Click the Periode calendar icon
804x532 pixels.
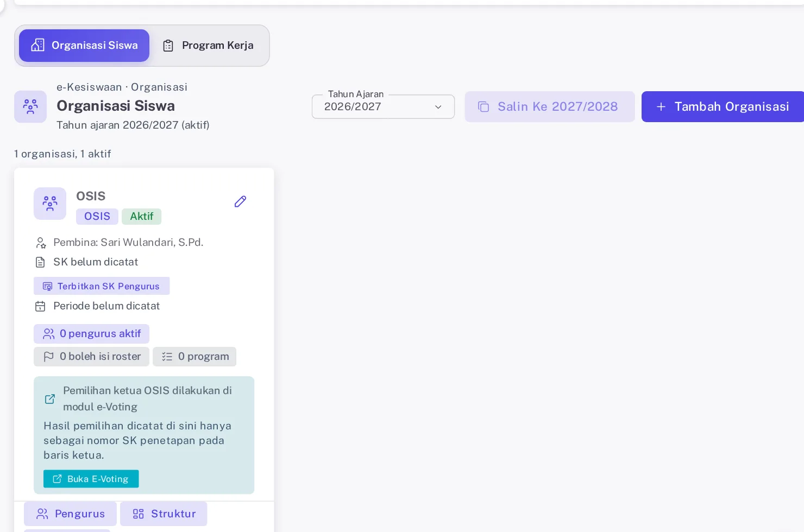point(40,306)
